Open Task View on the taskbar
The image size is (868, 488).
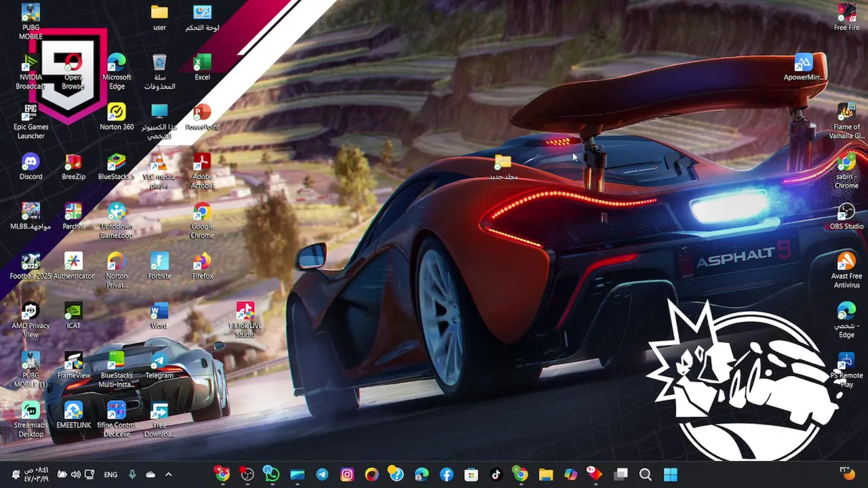(620, 474)
